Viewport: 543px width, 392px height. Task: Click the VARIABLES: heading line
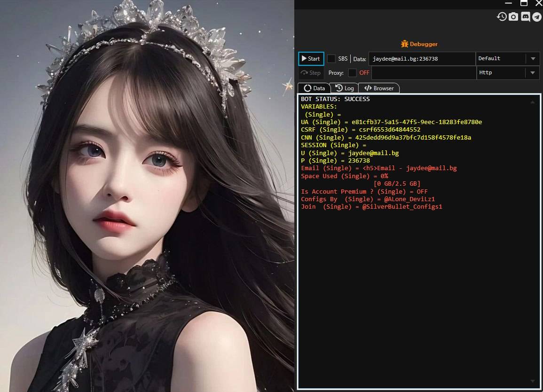(x=319, y=107)
